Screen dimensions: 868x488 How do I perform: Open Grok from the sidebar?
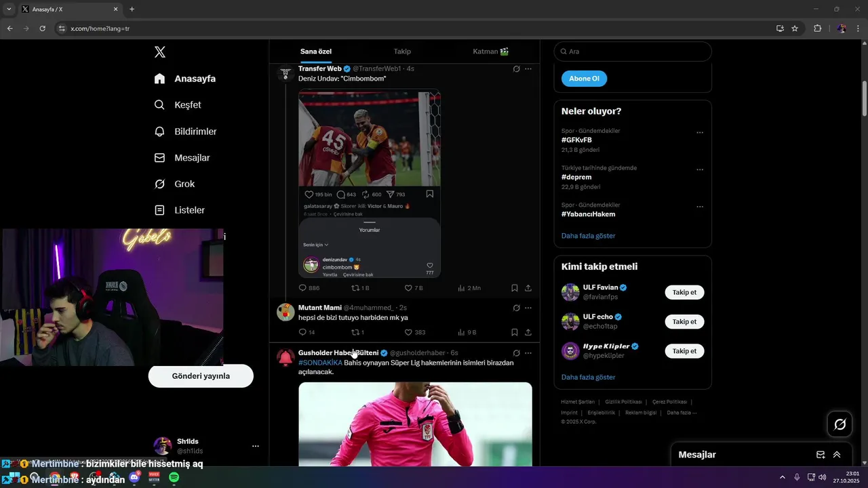(174, 184)
